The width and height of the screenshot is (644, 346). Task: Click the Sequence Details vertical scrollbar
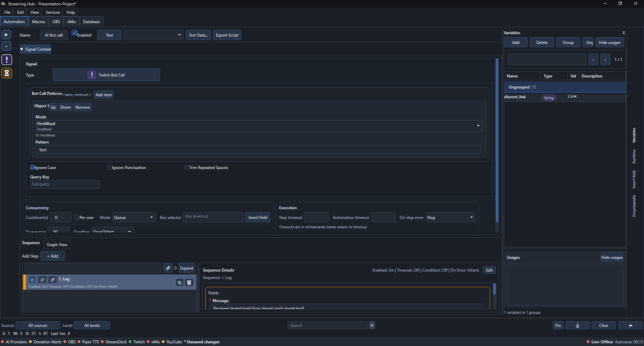pyautogui.click(x=494, y=289)
